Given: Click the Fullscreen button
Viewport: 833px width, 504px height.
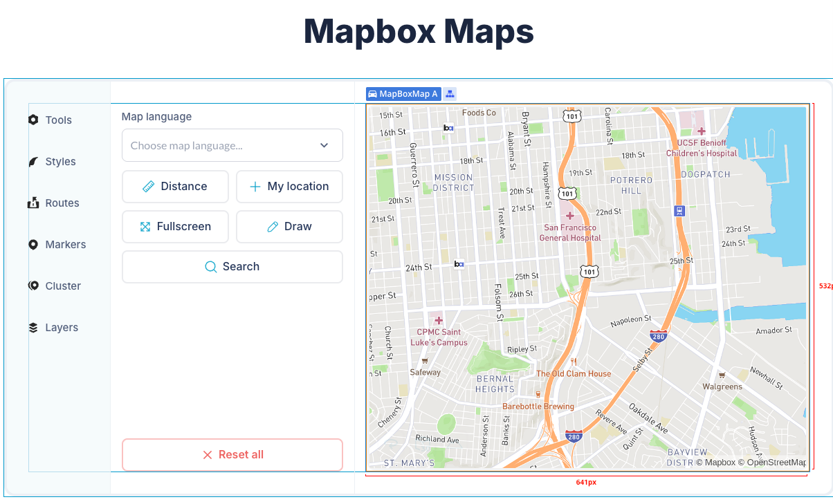Looking at the screenshot, I should [x=175, y=227].
